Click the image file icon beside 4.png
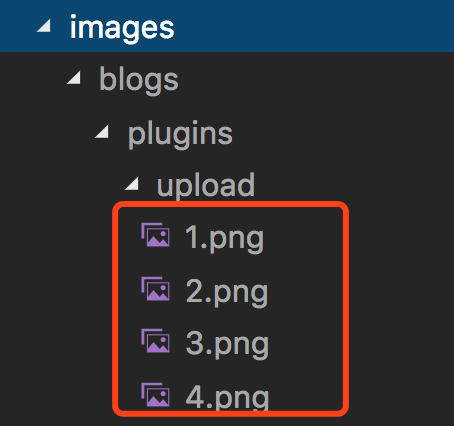 point(155,395)
